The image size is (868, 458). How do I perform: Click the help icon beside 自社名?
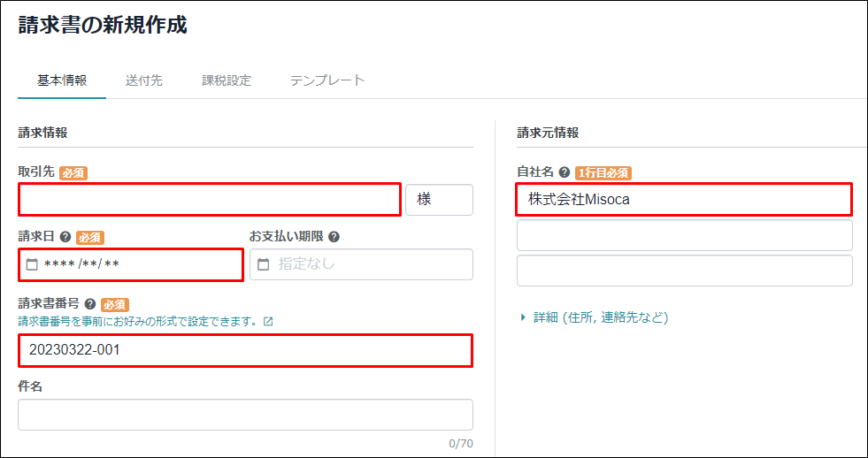(x=565, y=172)
